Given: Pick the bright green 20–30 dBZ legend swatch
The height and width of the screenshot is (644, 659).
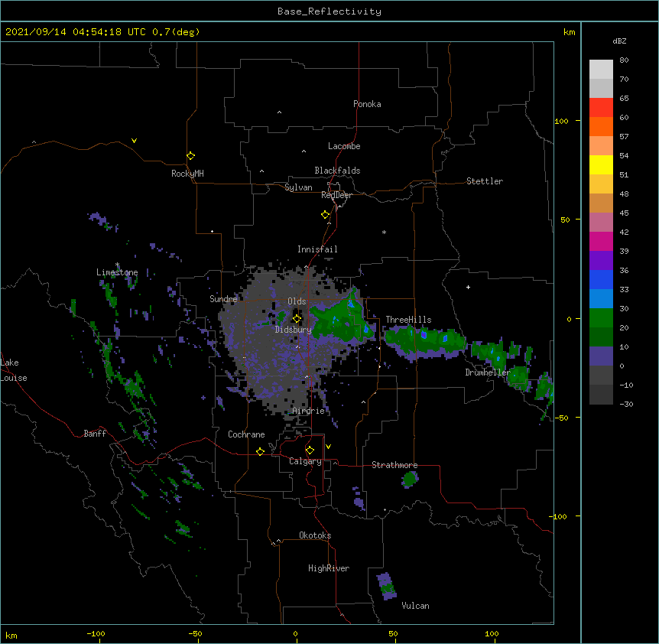Looking at the screenshot, I should coord(601,318).
